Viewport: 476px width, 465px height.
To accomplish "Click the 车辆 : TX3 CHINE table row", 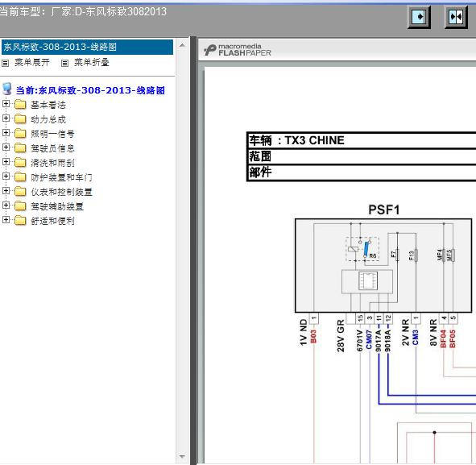I will [x=362, y=140].
